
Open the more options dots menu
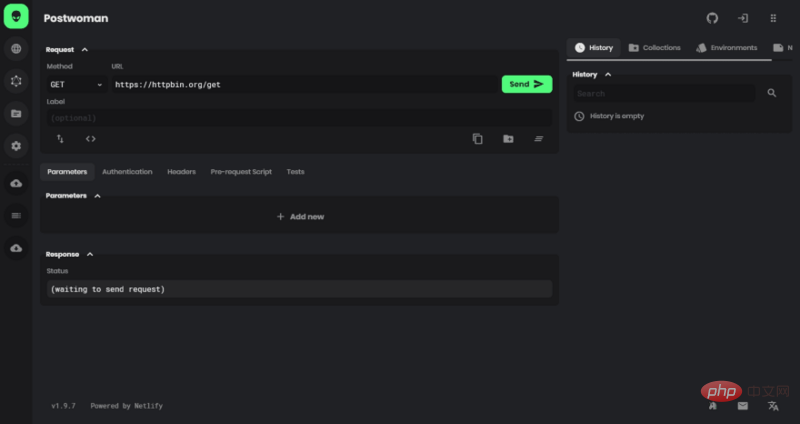pos(773,18)
